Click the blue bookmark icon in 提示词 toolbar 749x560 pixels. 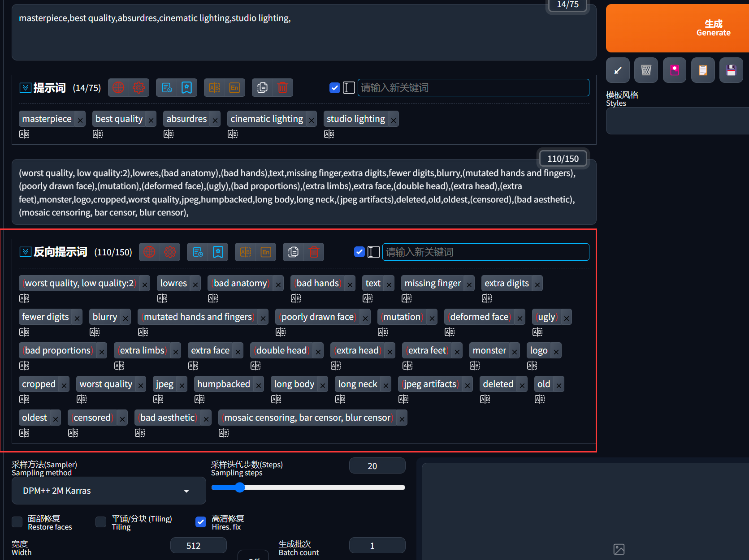(187, 88)
